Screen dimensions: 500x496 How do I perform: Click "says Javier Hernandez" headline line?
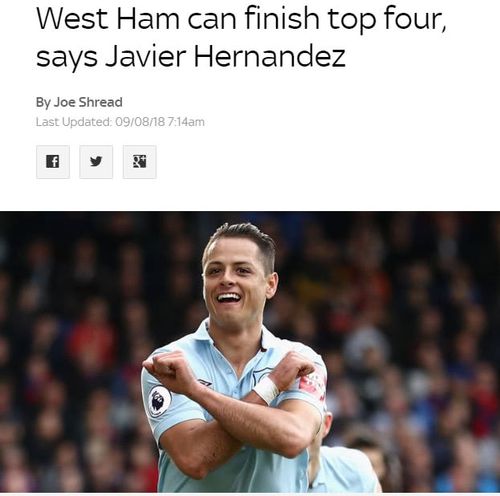coord(191,56)
